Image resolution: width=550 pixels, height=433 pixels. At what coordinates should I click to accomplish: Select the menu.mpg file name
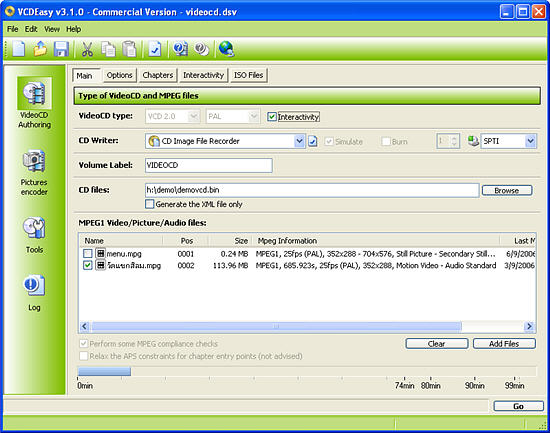pos(124,254)
